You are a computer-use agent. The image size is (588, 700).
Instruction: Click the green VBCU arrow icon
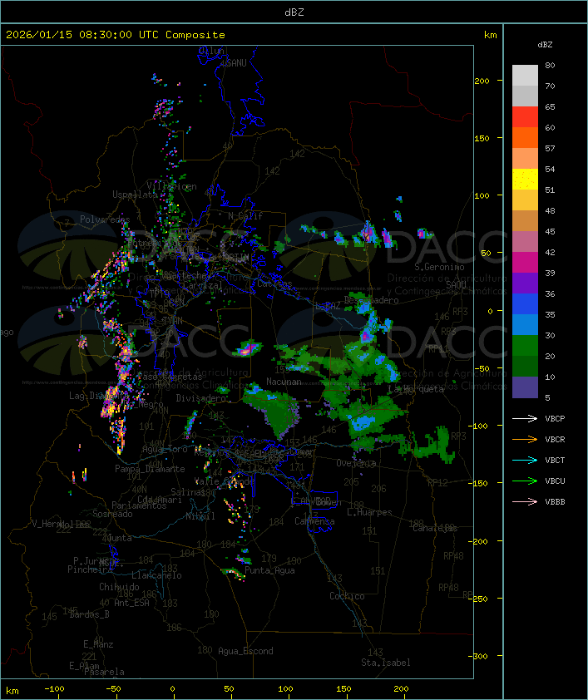point(525,481)
